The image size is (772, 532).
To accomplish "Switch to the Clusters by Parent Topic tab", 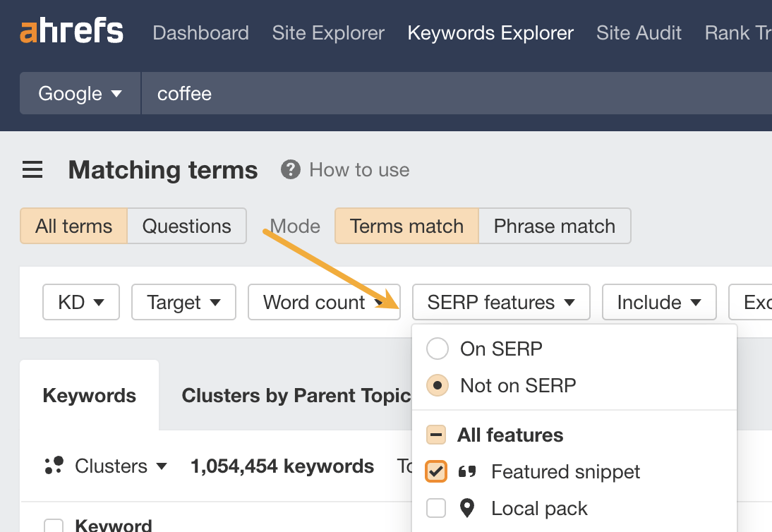I will point(296,395).
